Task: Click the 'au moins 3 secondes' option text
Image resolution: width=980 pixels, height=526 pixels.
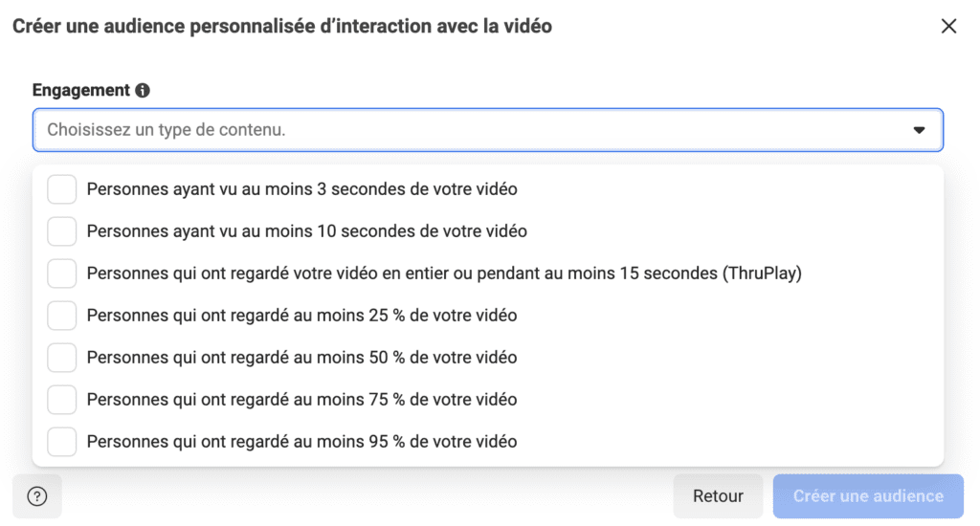Action: (x=301, y=189)
